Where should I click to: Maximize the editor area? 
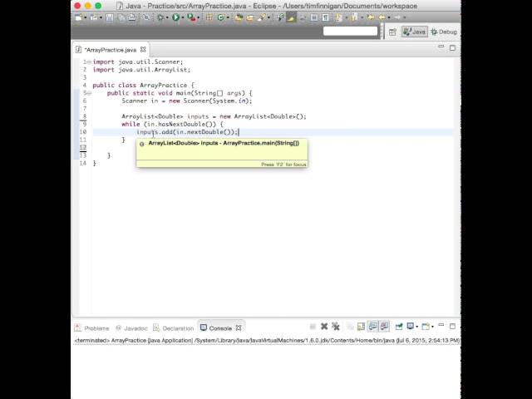(452, 48)
